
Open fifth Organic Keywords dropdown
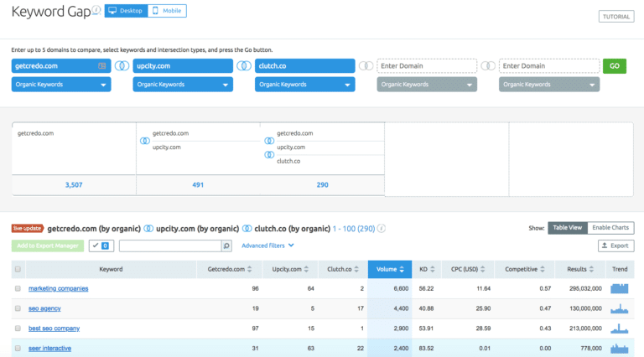pos(549,85)
